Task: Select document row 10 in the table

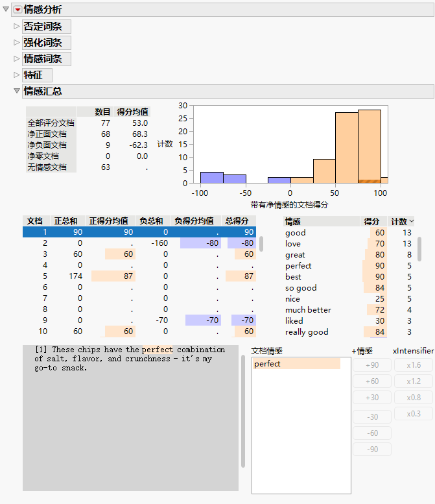Action: (x=139, y=331)
